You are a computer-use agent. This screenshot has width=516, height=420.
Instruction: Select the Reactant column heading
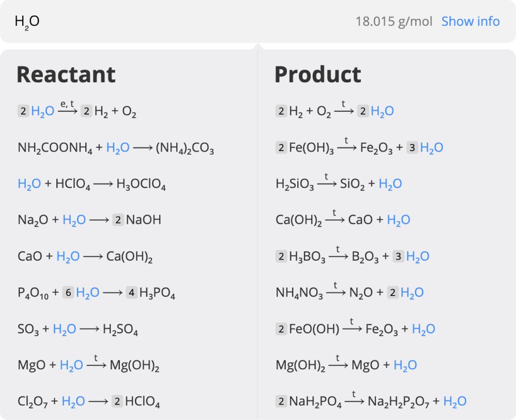tap(67, 74)
